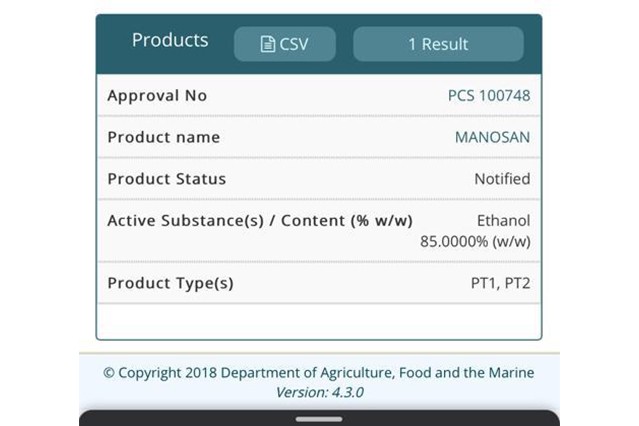Select the Ethanol active substance value
The height and width of the screenshot is (426, 639).
pyautogui.click(x=503, y=220)
